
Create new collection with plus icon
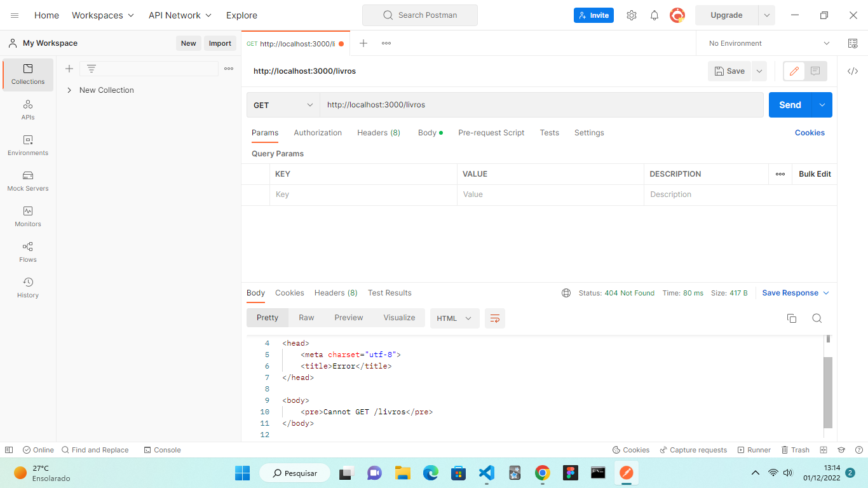click(x=69, y=69)
